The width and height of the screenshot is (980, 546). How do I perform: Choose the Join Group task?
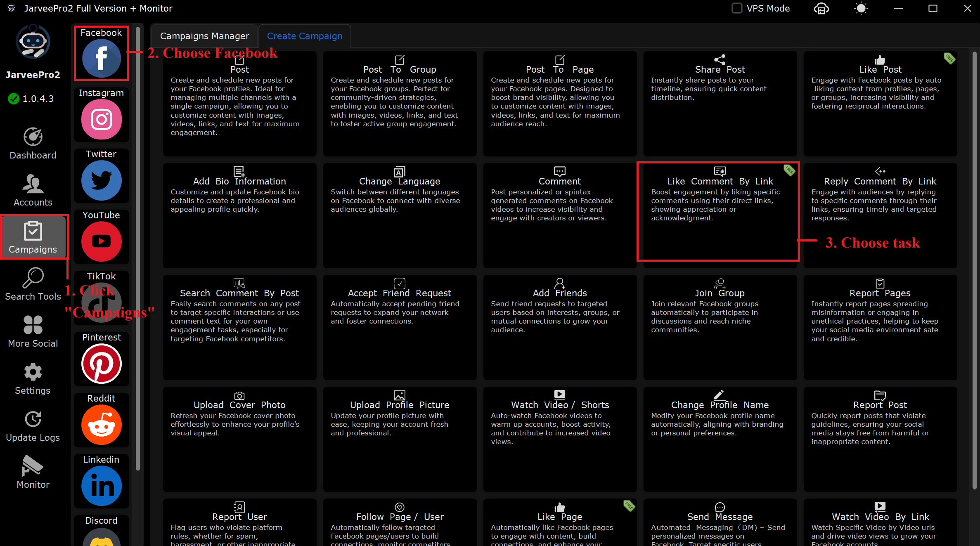click(x=720, y=327)
